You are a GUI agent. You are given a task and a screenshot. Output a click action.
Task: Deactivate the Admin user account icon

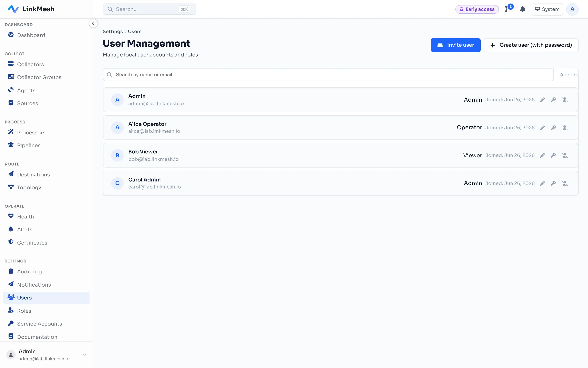565,100
